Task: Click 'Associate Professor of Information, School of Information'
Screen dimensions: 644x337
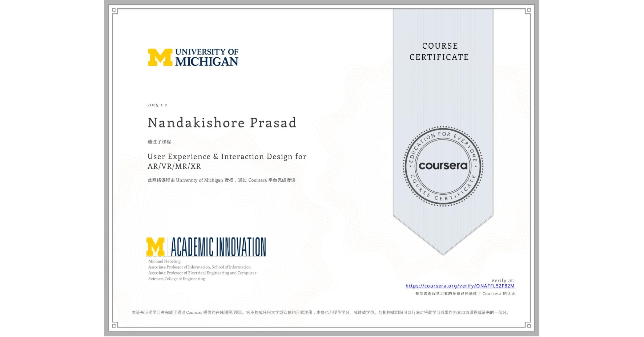Action: tap(199, 267)
